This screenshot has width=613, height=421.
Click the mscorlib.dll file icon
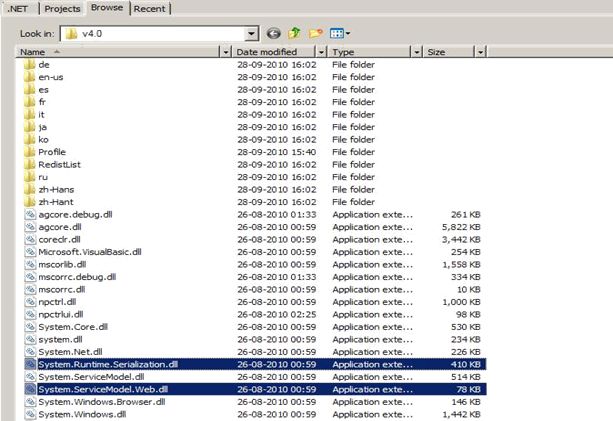(30, 265)
